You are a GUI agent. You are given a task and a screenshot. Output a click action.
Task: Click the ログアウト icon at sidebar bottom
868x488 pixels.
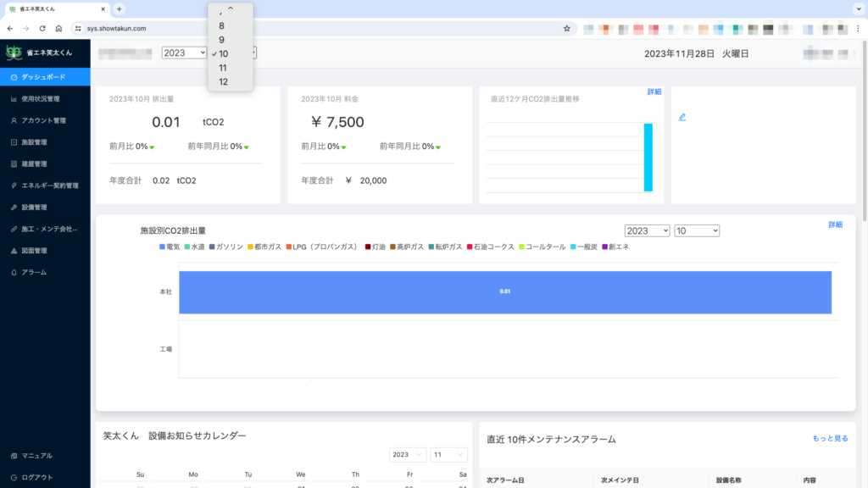coord(14,477)
